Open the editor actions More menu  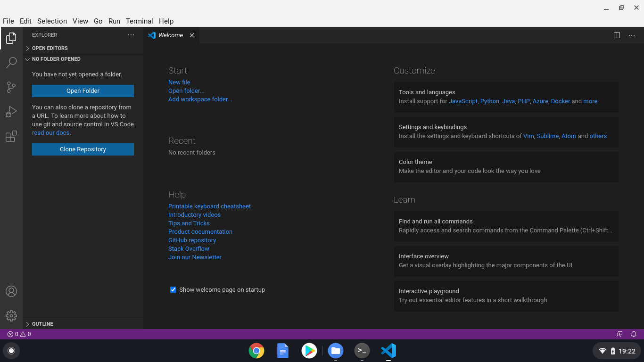(x=632, y=35)
